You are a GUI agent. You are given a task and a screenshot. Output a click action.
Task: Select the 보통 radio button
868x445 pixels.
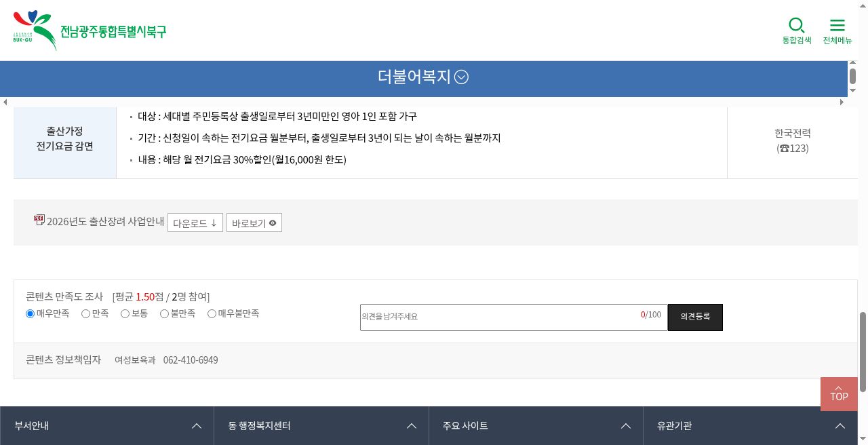tap(125, 313)
